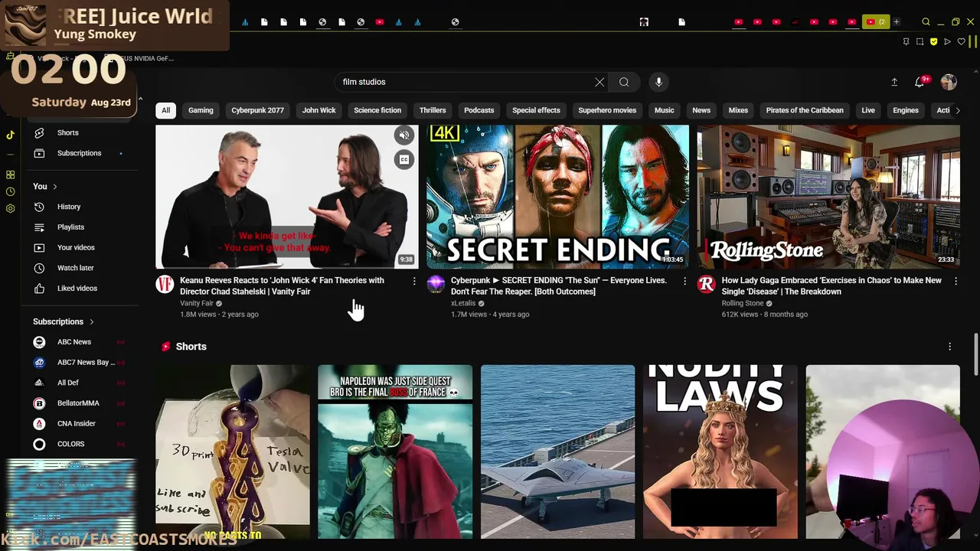Open the Vanity Fair channel avatar
Screen dimensions: 980x551
tap(165, 285)
